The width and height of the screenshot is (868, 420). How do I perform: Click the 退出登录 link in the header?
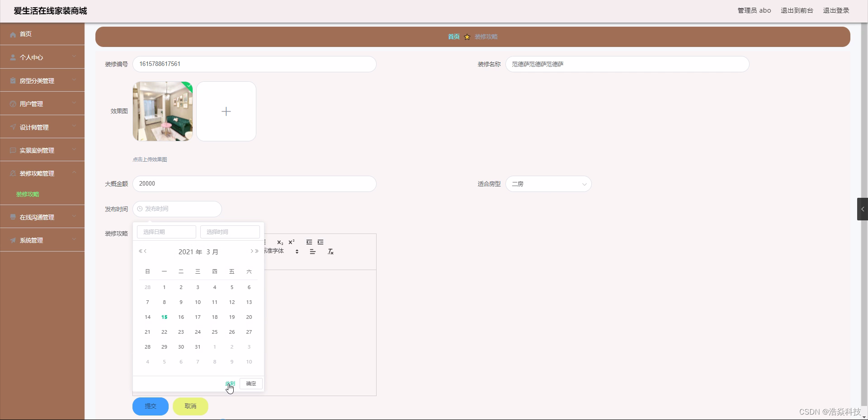coord(836,10)
